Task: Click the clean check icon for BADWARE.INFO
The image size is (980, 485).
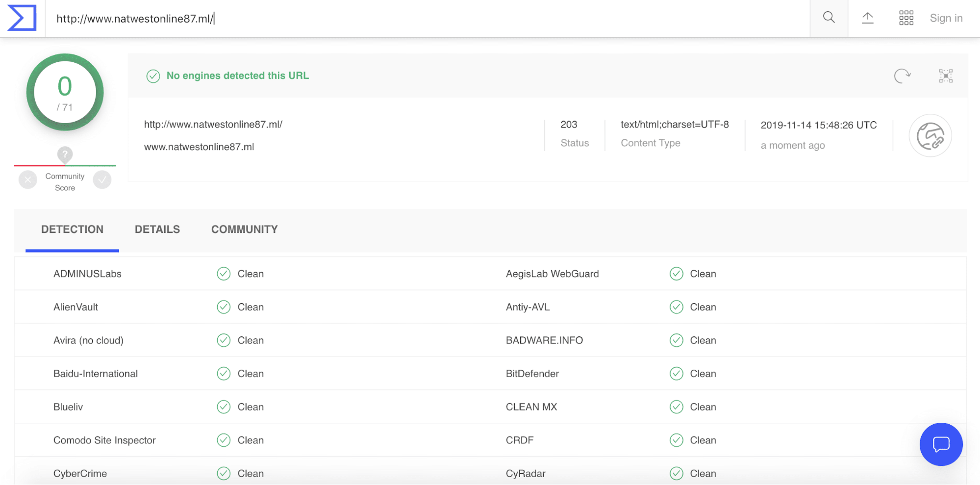Action: click(x=677, y=340)
